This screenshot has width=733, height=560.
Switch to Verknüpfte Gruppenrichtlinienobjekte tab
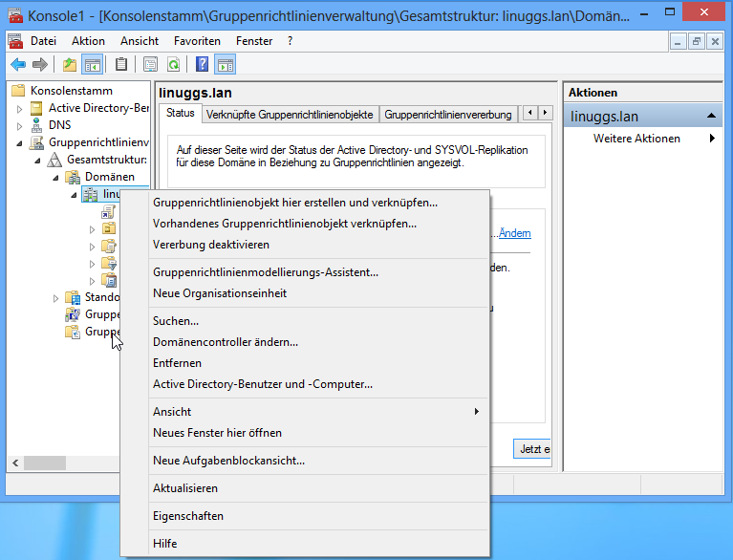290,115
